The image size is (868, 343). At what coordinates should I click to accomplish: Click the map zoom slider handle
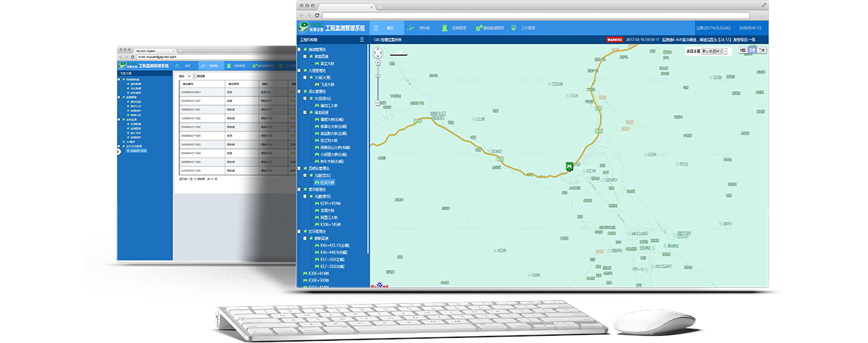coord(378,75)
